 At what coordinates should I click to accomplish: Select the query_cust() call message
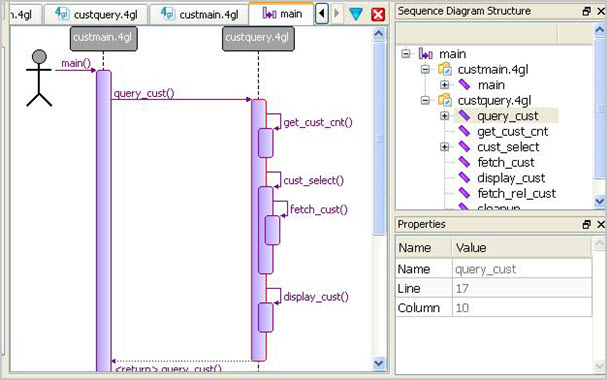pos(144,93)
